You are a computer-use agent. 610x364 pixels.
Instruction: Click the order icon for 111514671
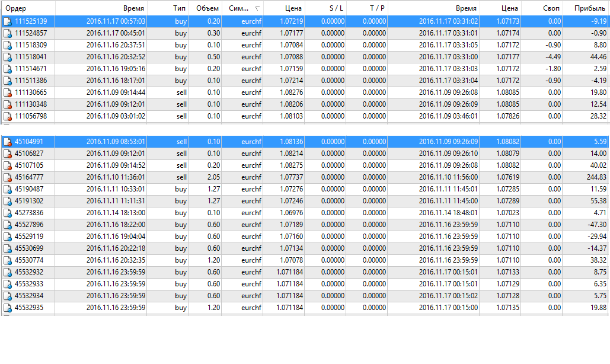[7, 69]
